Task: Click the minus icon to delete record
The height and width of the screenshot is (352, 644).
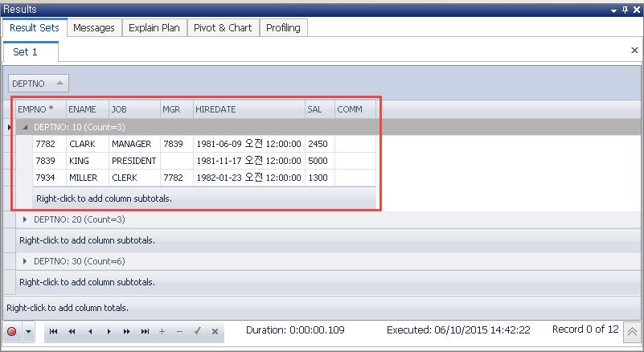Action: tap(179, 331)
